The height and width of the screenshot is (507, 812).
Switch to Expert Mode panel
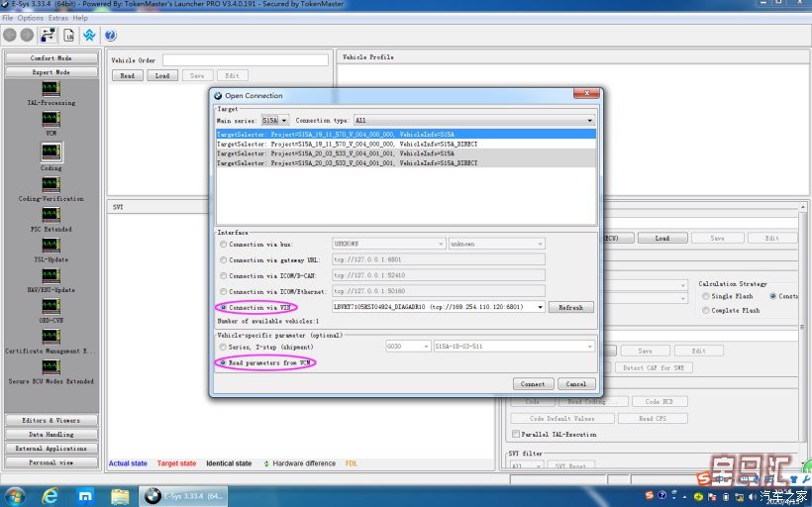51,72
